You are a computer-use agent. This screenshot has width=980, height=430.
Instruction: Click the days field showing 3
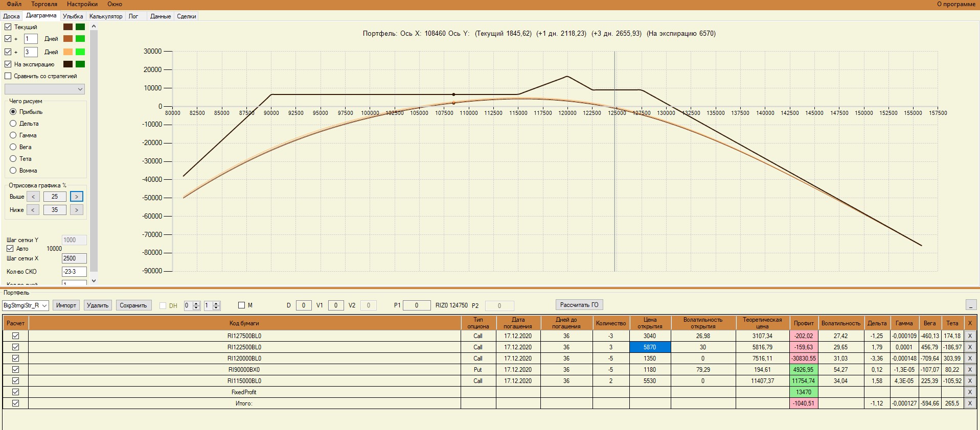tap(31, 52)
